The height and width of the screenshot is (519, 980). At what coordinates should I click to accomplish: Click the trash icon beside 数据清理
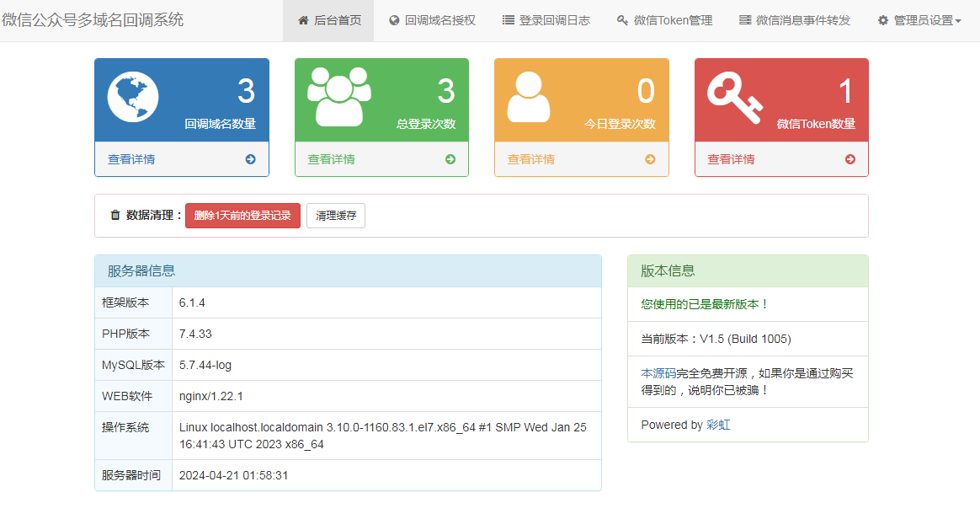[x=115, y=215]
